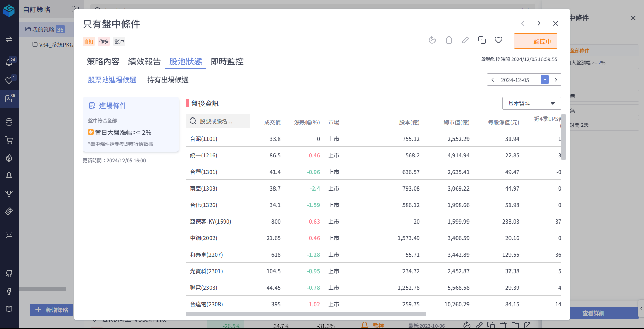Click the chat message sidebar icon
The width and height of the screenshot is (644, 329).
[9, 235]
